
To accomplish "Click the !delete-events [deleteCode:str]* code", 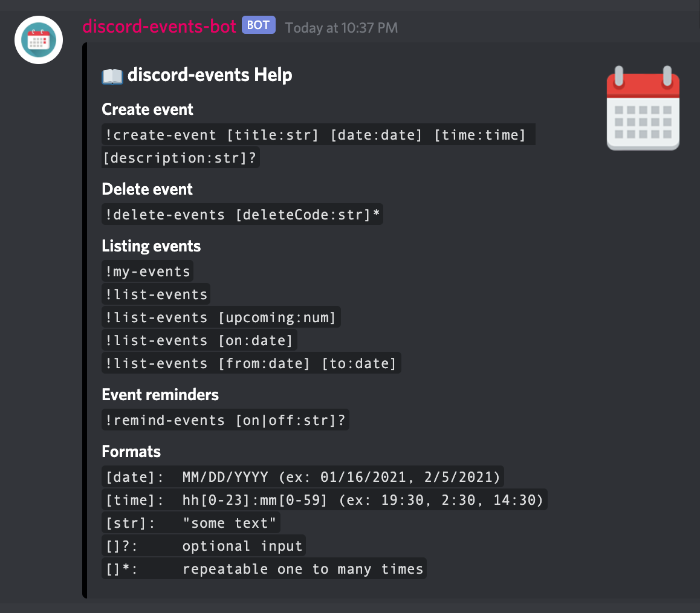I will click(x=242, y=214).
